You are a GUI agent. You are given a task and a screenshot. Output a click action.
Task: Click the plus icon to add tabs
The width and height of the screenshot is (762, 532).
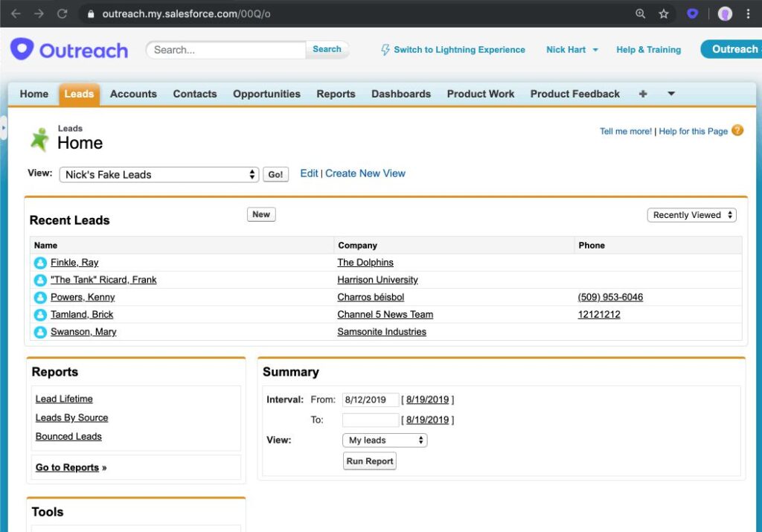tap(643, 94)
